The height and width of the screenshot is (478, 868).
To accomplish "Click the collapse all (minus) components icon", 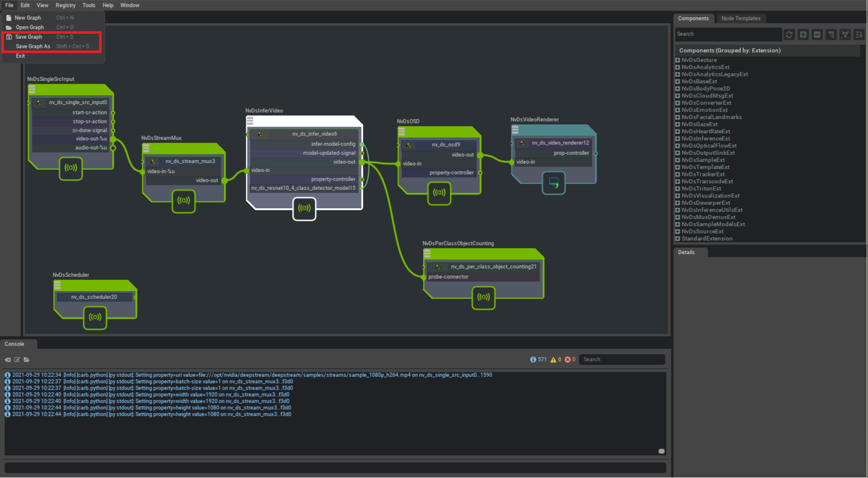I will (x=817, y=34).
